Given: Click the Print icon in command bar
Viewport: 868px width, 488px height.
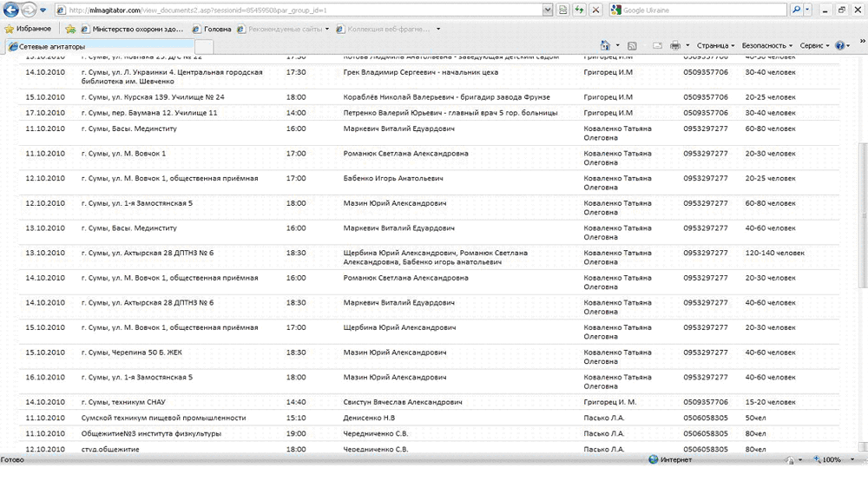Looking at the screenshot, I should (x=674, y=45).
